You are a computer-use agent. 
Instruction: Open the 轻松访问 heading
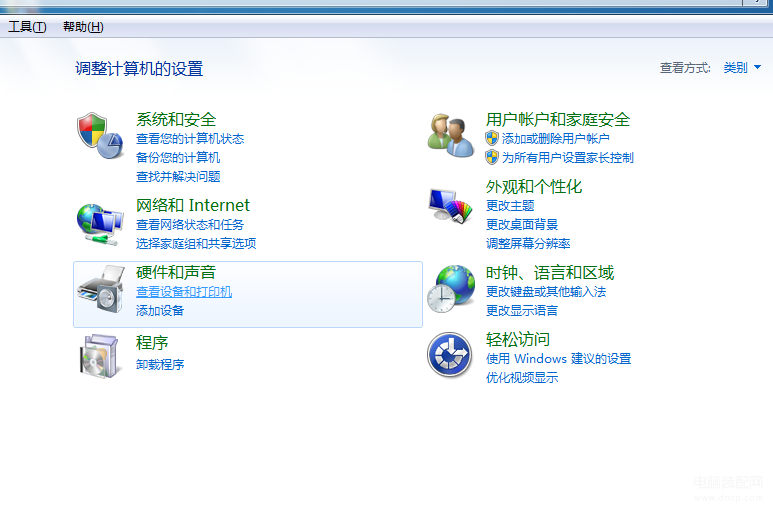[x=518, y=339]
